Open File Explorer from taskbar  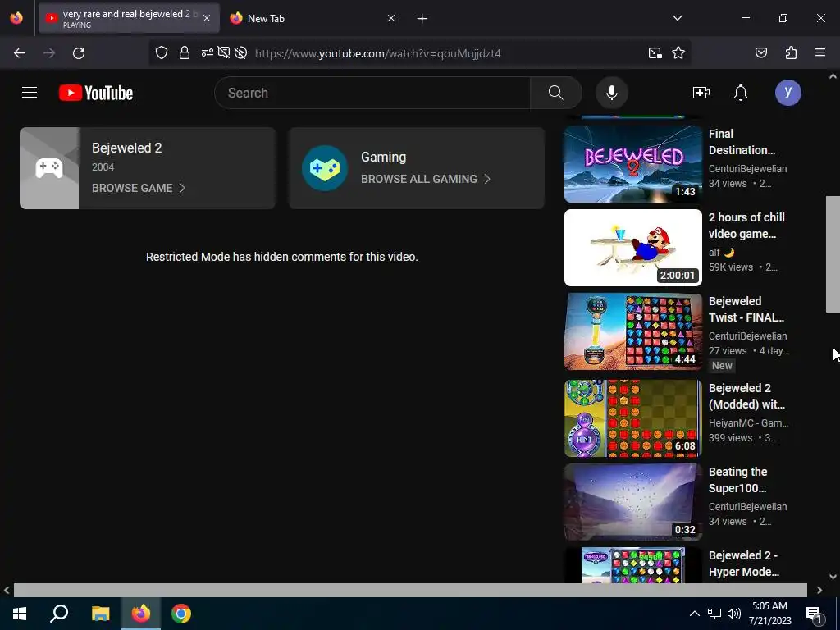coord(100,614)
